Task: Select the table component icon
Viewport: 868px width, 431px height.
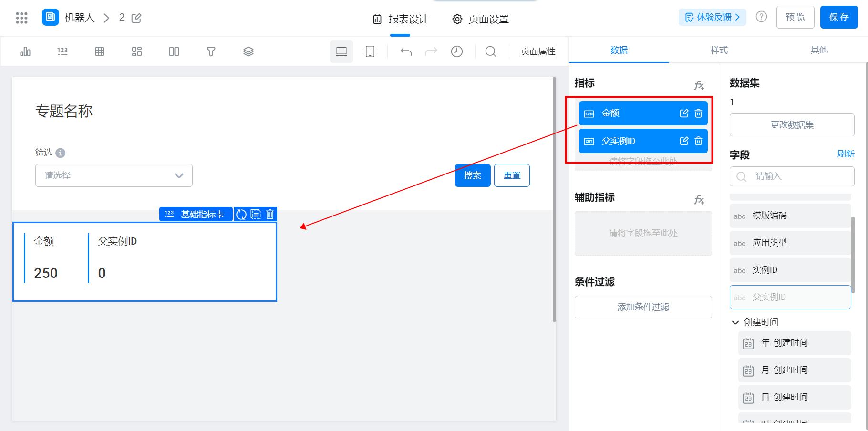Action: coord(100,51)
